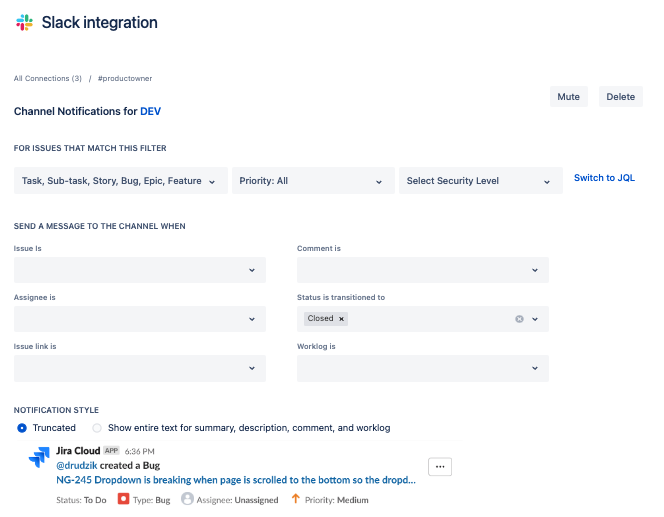Viewport: 664px width, 517px height.
Task: Click the Bug type icon
Action: click(x=124, y=498)
